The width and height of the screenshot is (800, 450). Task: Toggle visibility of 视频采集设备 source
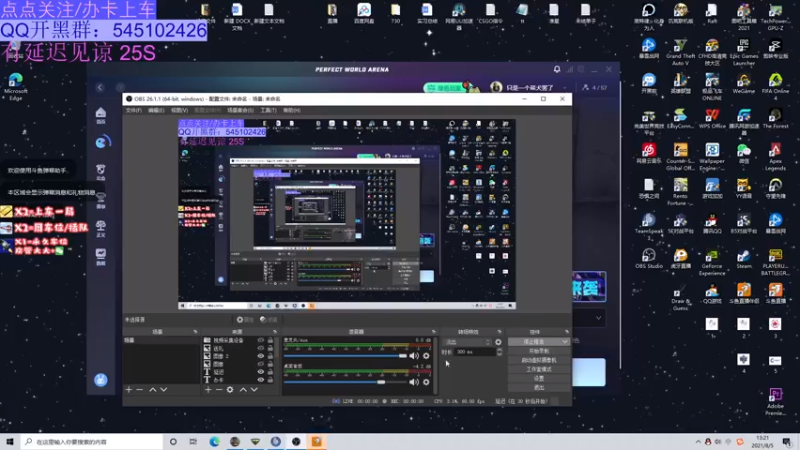[261, 340]
